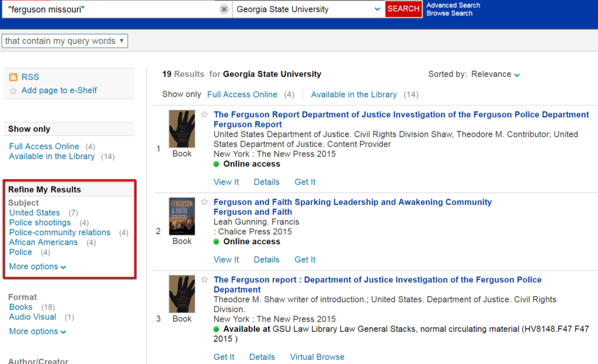Viewport: 598px width, 364px height.
Task: Open the Georgia State University scope dropdown
Action: tap(308, 9)
